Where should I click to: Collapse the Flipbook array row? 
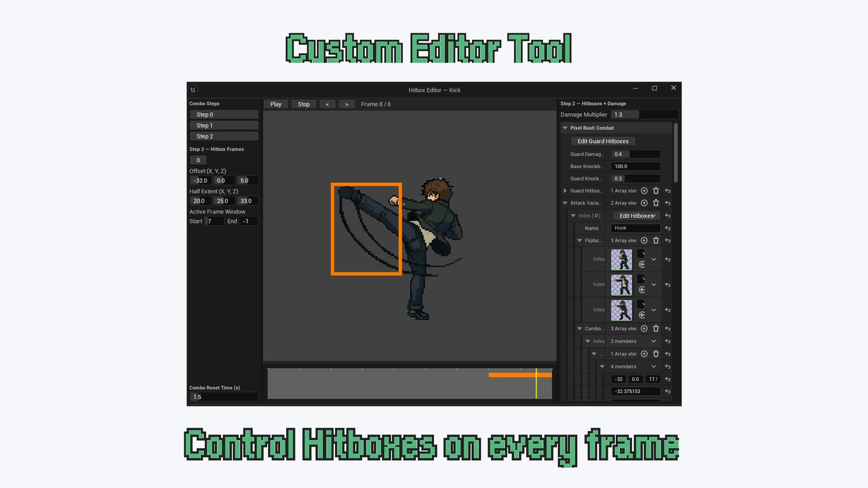pos(580,241)
